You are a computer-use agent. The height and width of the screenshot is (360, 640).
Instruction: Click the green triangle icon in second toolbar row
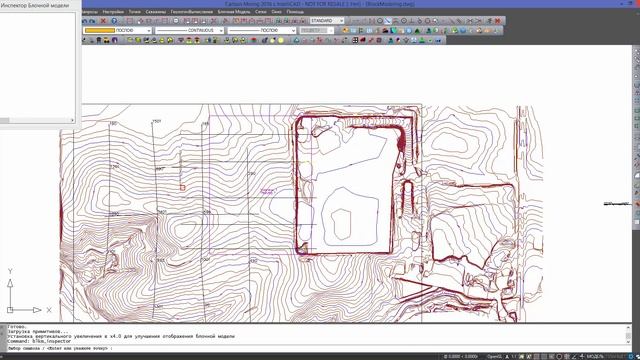(x=417, y=31)
